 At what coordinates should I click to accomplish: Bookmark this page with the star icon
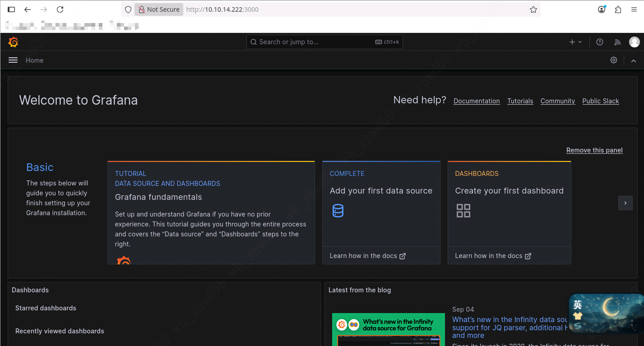coord(533,9)
